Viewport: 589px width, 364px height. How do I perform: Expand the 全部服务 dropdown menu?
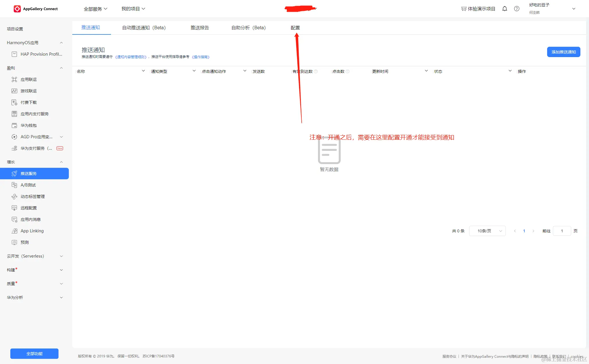coord(95,9)
